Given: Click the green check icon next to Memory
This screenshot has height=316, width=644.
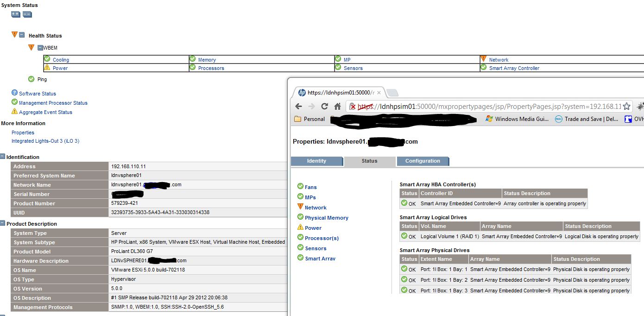Looking at the screenshot, I should (x=193, y=59).
